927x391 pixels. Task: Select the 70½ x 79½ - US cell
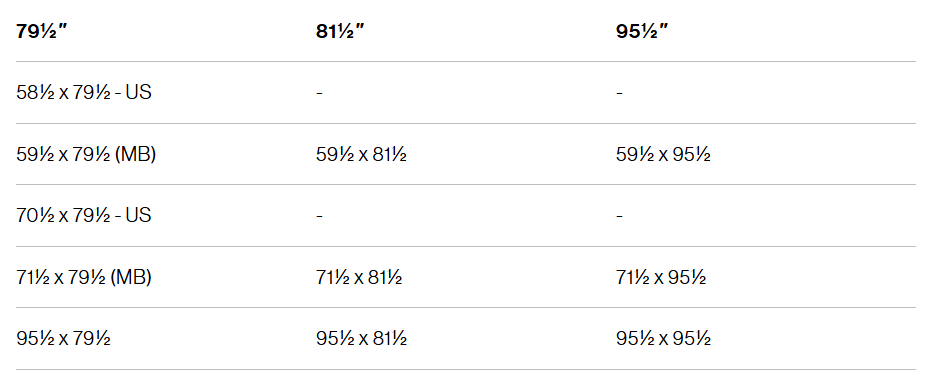[84, 215]
